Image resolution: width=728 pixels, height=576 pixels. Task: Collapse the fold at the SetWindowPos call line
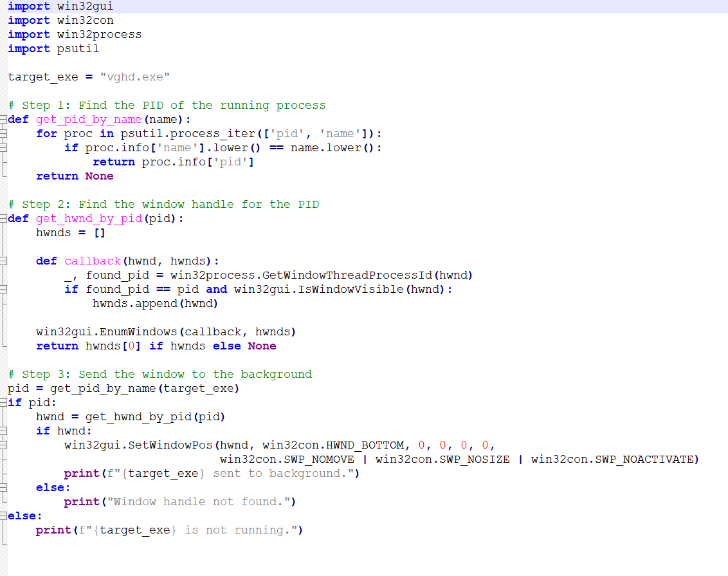point(3,445)
